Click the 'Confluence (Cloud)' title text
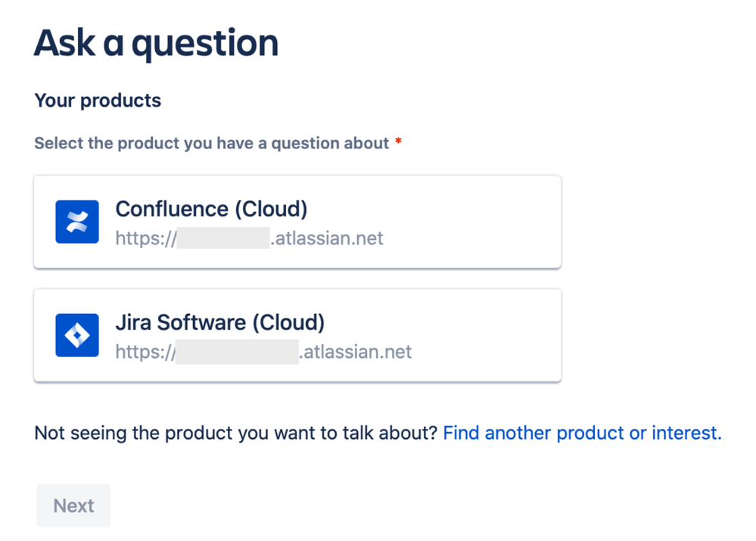This screenshot has height=541, width=756. pos(211,210)
